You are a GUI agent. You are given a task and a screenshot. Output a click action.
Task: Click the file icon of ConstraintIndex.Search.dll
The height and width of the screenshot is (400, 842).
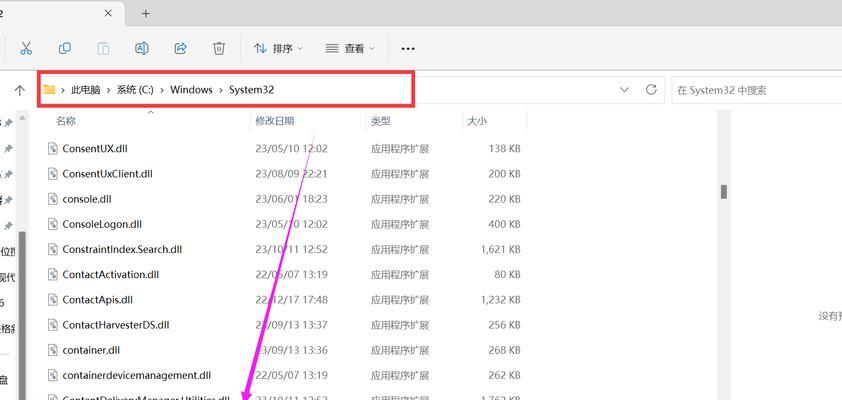click(52, 249)
